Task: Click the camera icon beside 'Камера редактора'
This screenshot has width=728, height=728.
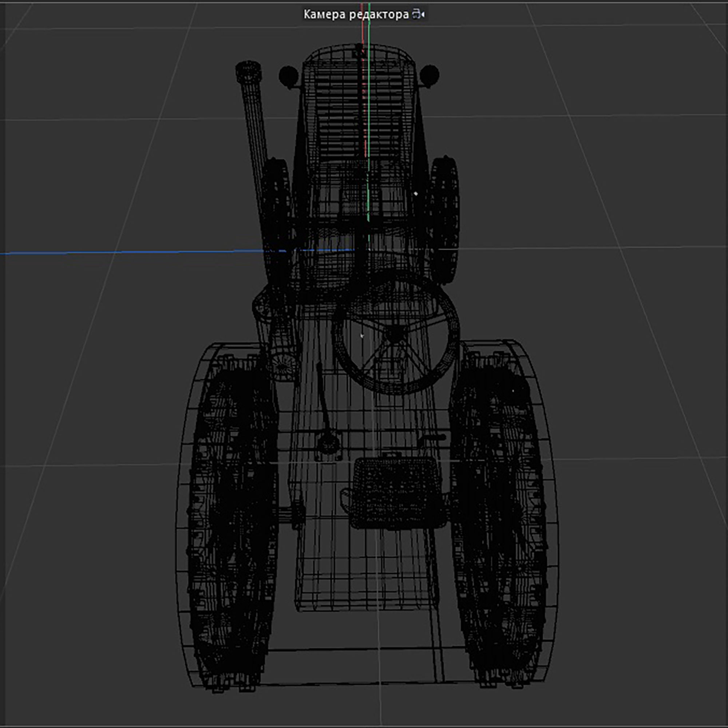Action: pos(418,15)
